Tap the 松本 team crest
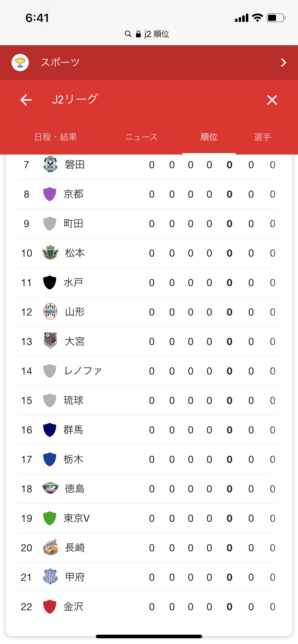 [50, 253]
